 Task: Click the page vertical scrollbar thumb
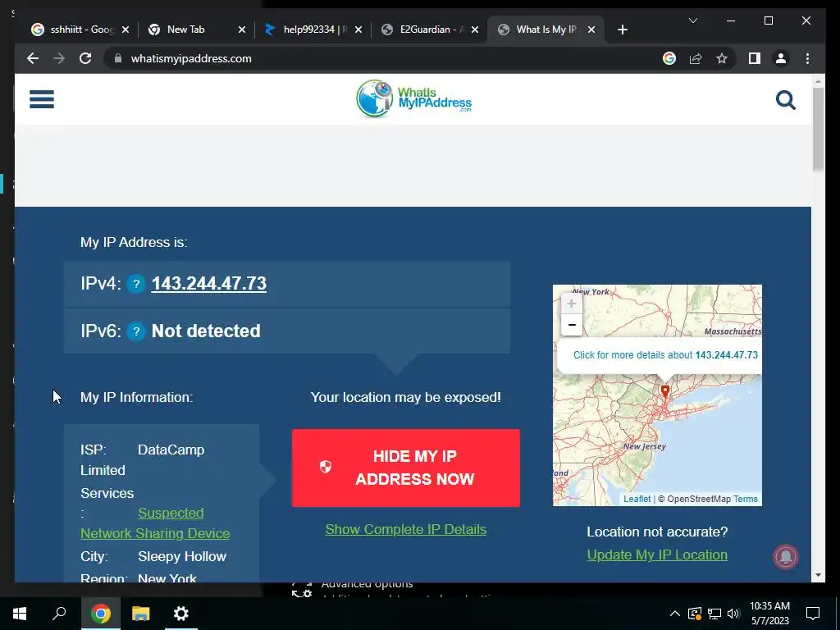point(818,129)
